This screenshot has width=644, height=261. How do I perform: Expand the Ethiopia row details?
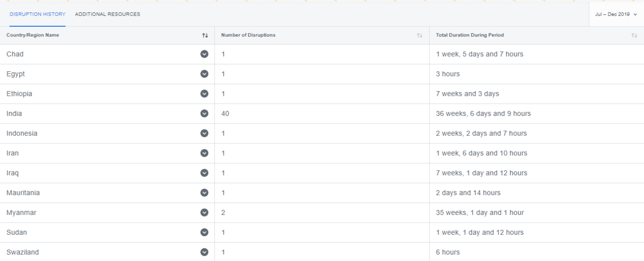(x=204, y=94)
